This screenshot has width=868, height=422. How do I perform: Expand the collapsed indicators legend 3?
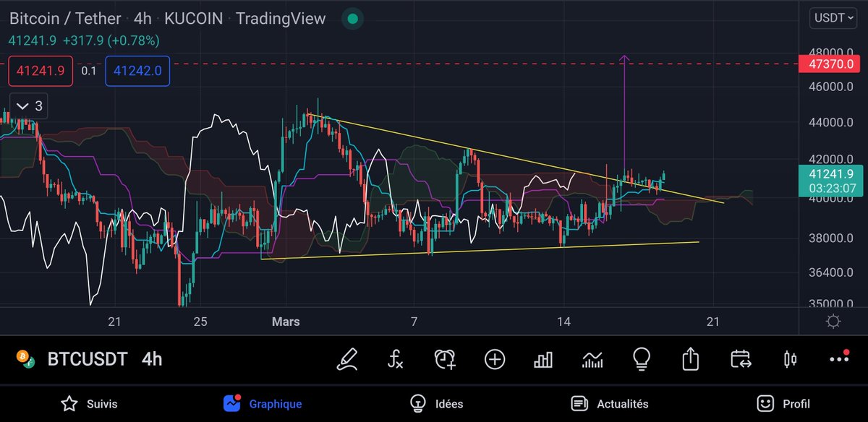(x=29, y=106)
